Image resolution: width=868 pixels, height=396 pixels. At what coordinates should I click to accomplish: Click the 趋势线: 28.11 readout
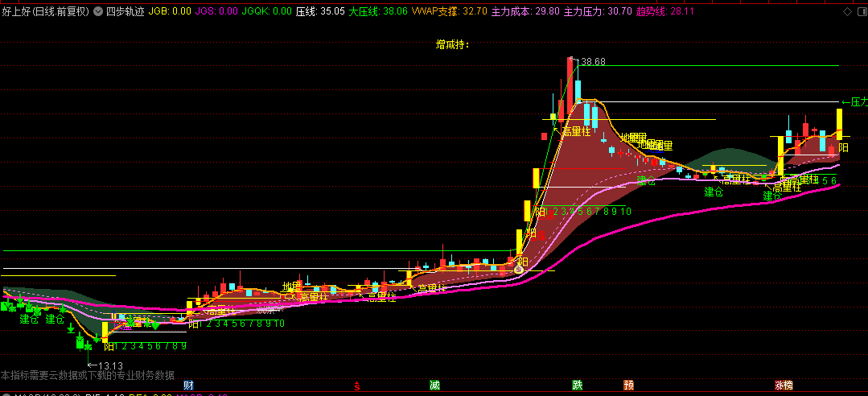click(x=665, y=11)
